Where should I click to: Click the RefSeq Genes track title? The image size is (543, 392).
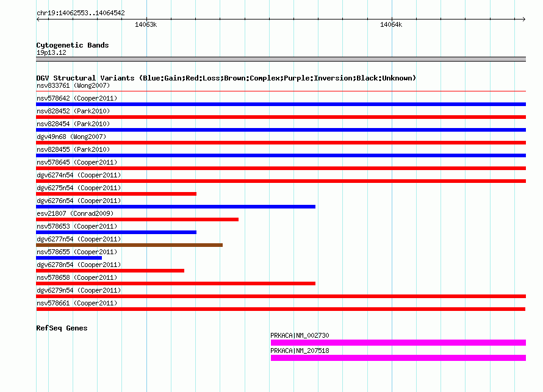pyautogui.click(x=62, y=328)
